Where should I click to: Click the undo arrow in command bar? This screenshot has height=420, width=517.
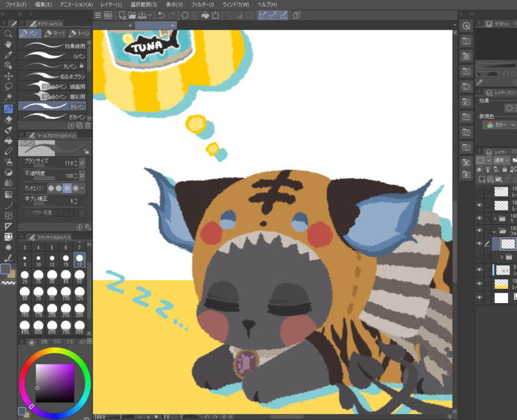[161, 15]
